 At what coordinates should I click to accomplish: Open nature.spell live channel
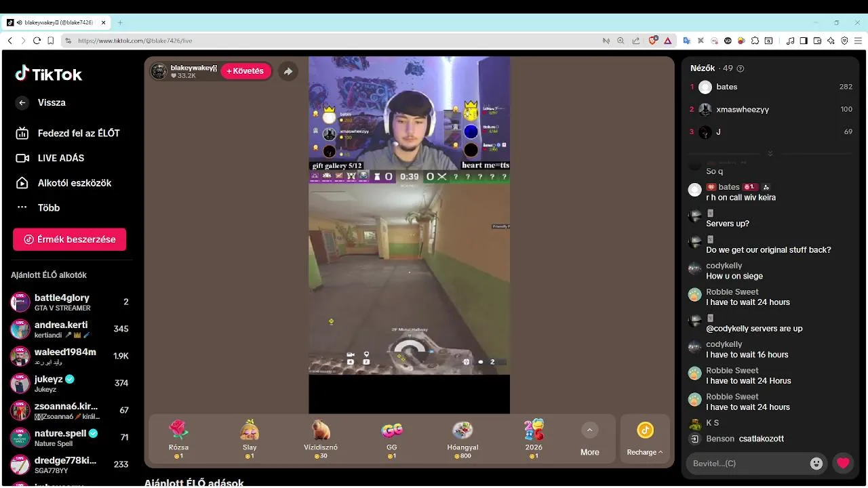(x=69, y=438)
